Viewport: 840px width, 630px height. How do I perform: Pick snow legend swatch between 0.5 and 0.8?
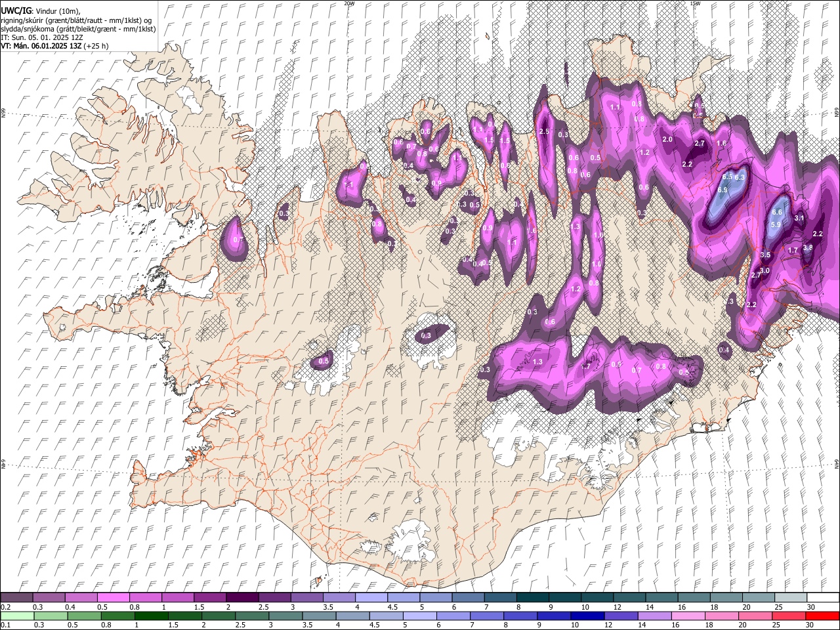click(113, 598)
